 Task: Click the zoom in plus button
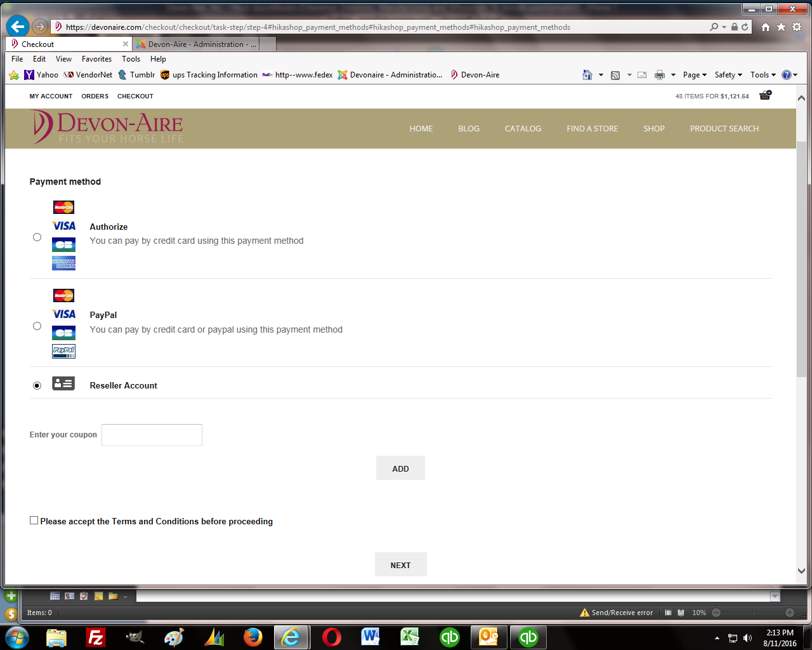click(x=790, y=613)
